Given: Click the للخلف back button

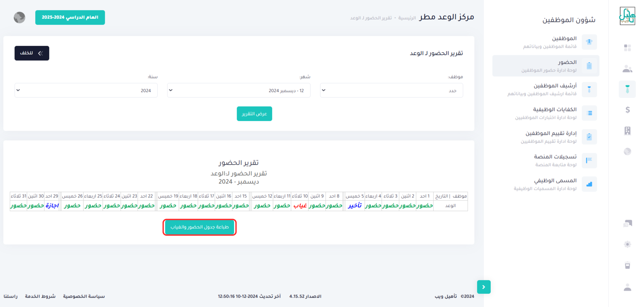Looking at the screenshot, I should point(32,53).
